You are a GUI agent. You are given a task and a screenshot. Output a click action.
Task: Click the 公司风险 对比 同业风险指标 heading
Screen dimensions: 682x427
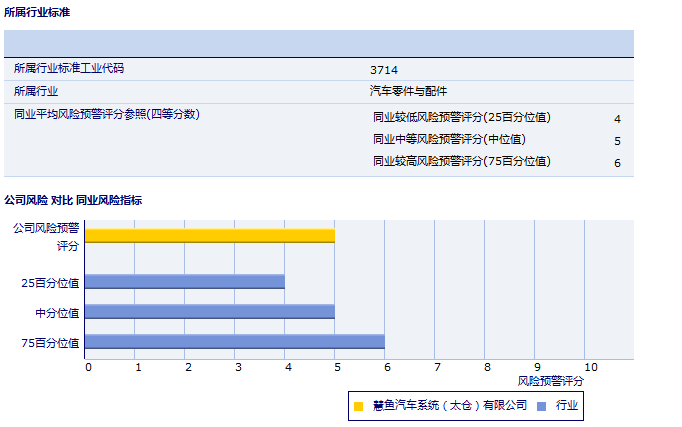pyautogui.click(x=73, y=200)
